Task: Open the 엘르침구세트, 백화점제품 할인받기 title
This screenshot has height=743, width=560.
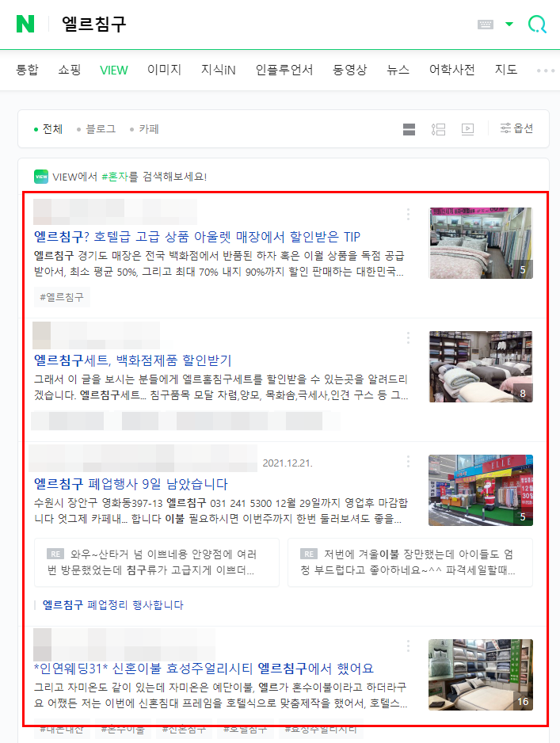Action: coord(132,360)
